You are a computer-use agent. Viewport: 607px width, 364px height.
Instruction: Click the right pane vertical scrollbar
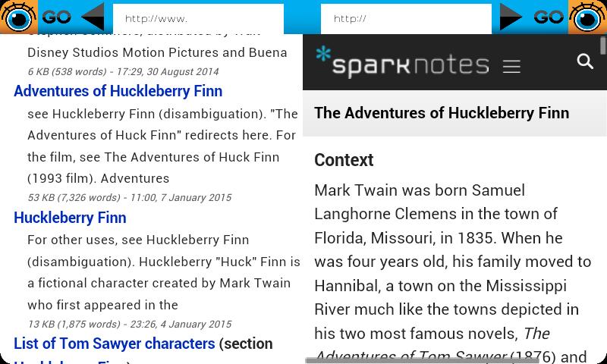pyautogui.click(x=602, y=47)
